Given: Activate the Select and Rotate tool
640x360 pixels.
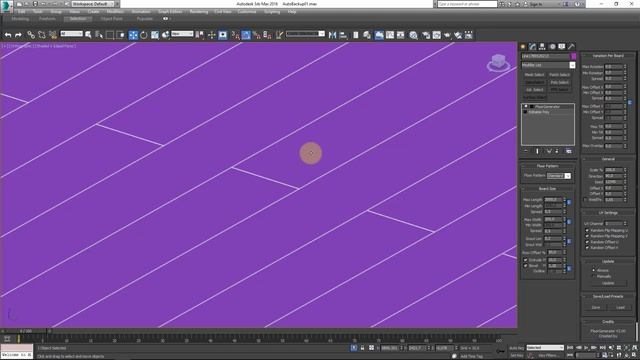Looking at the screenshot, I should coord(144,35).
